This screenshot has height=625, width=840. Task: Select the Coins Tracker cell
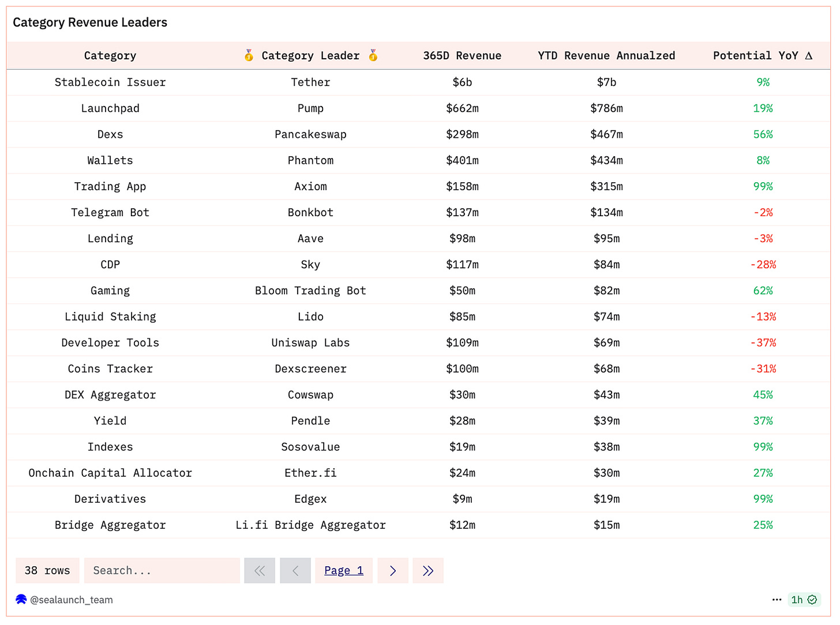tap(110, 368)
